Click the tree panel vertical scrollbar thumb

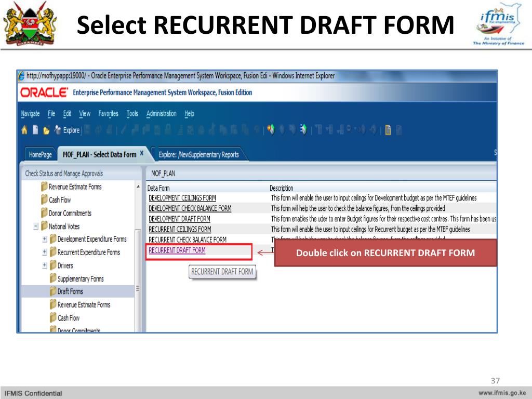tap(138, 280)
